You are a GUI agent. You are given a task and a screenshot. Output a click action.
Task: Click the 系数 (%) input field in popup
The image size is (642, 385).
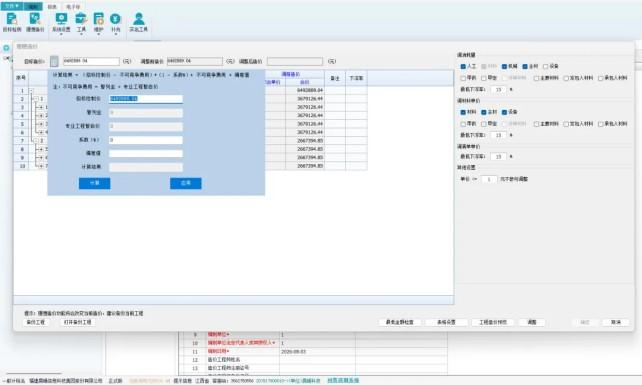click(146, 140)
